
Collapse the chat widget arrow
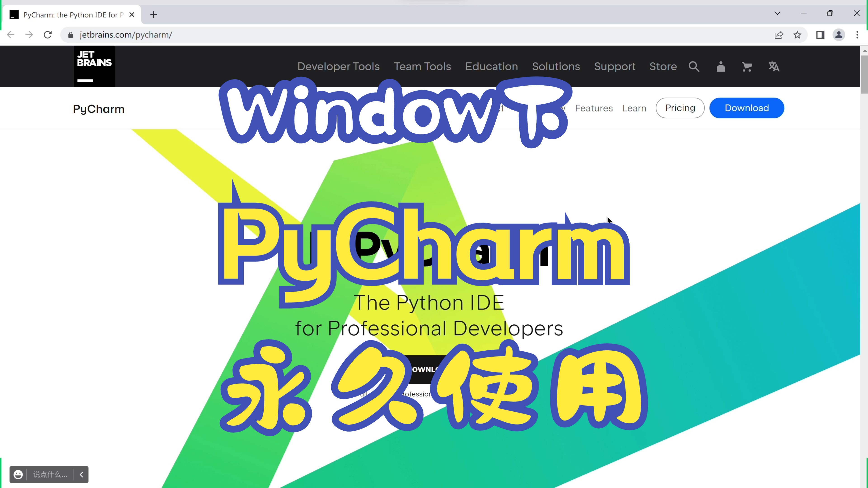pyautogui.click(x=81, y=474)
